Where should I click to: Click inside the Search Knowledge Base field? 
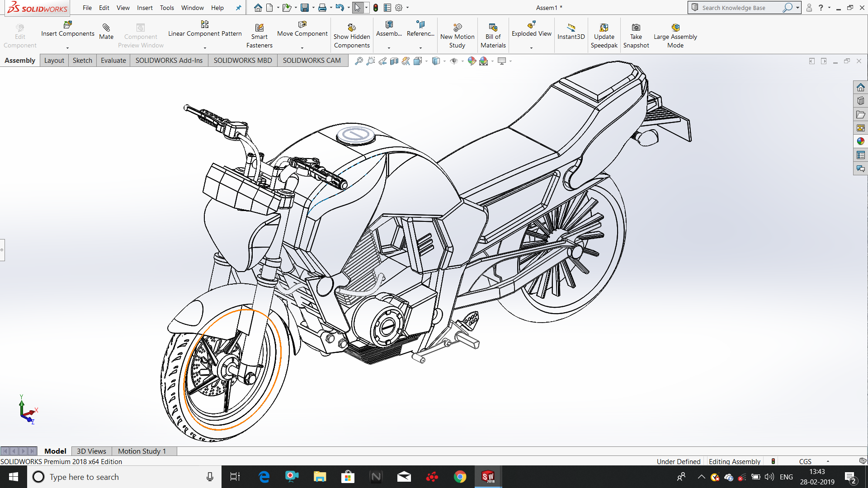coord(741,8)
